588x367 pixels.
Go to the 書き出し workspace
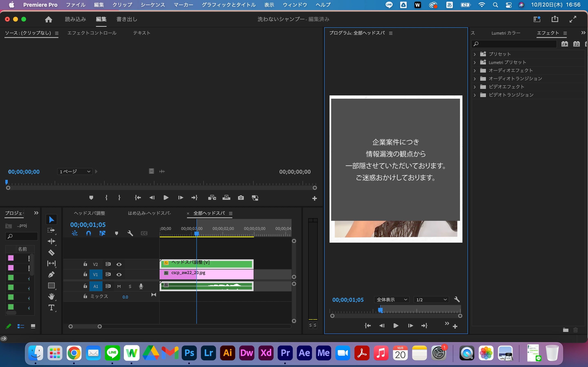127,19
